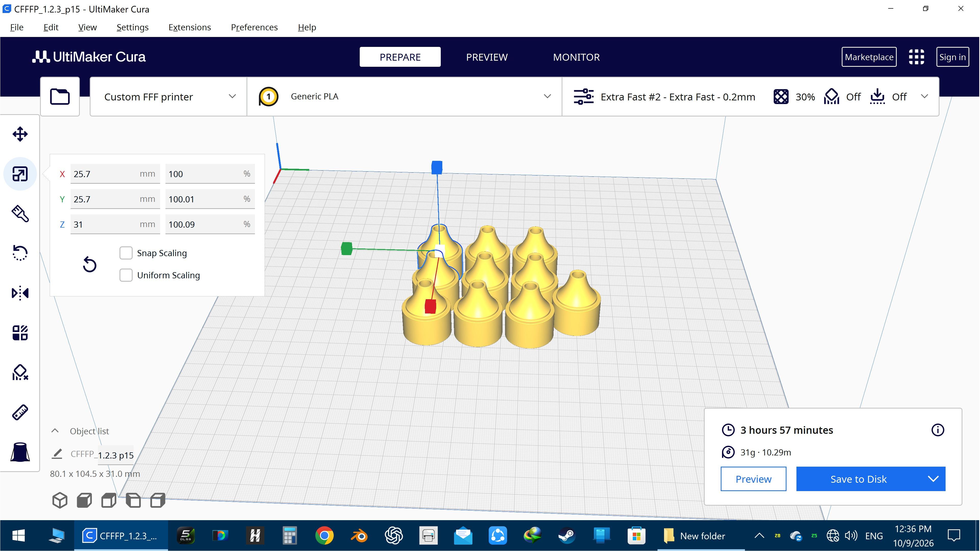Select the Rotate tool
This screenshot has width=980, height=551.
(20, 253)
